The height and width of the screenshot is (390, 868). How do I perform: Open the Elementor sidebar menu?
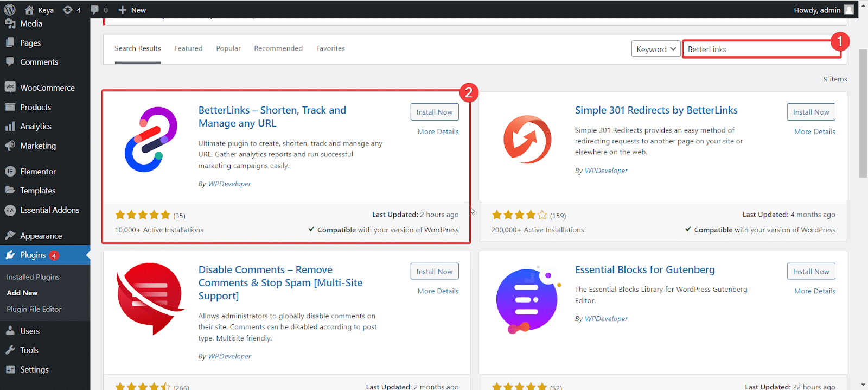tap(38, 171)
